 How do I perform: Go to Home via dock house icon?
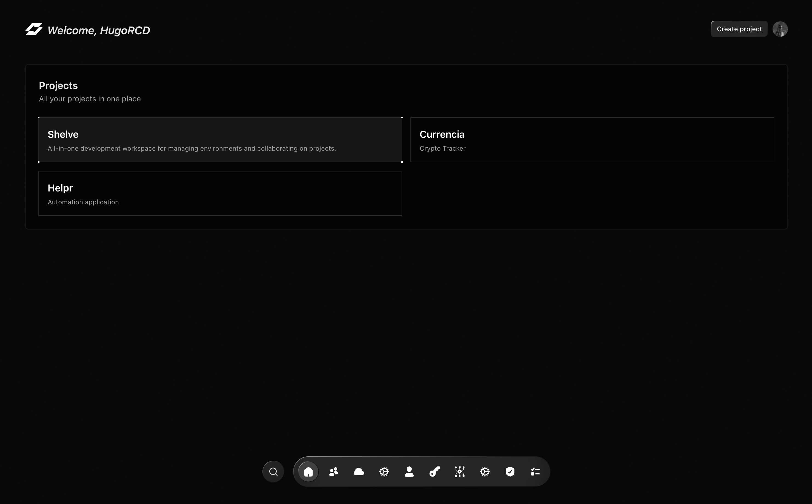[308, 472]
